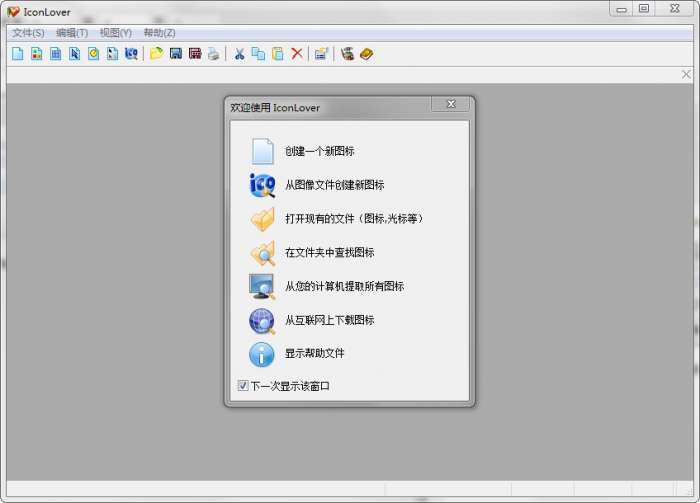Click the ICO from image toolbar button

point(131,54)
